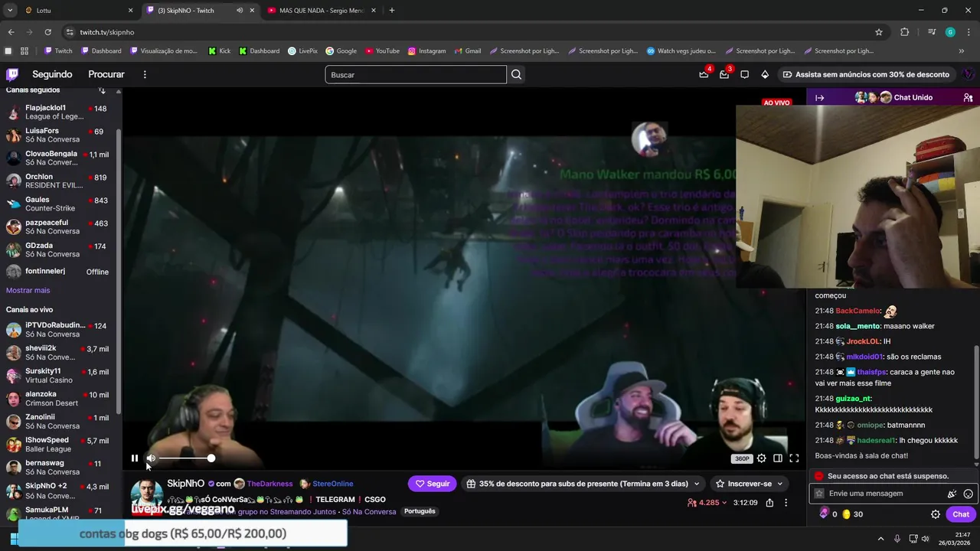Go to the Twitch home logo
The width and height of the screenshot is (980, 551).
click(12, 74)
